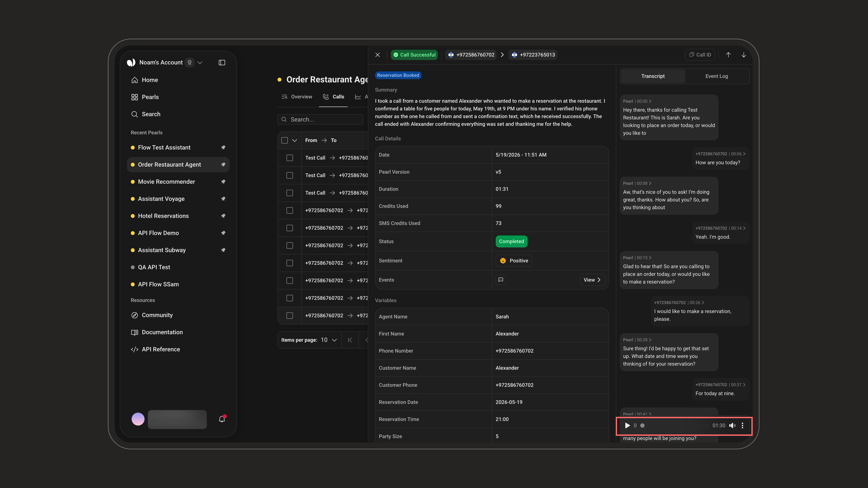Go to previous call up arrow
The image size is (868, 488).
pyautogui.click(x=728, y=55)
